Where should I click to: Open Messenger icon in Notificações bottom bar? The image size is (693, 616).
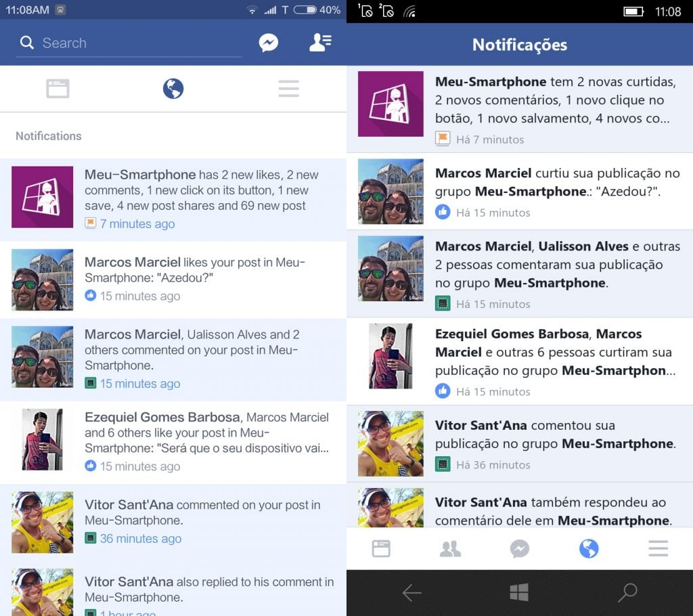click(520, 549)
